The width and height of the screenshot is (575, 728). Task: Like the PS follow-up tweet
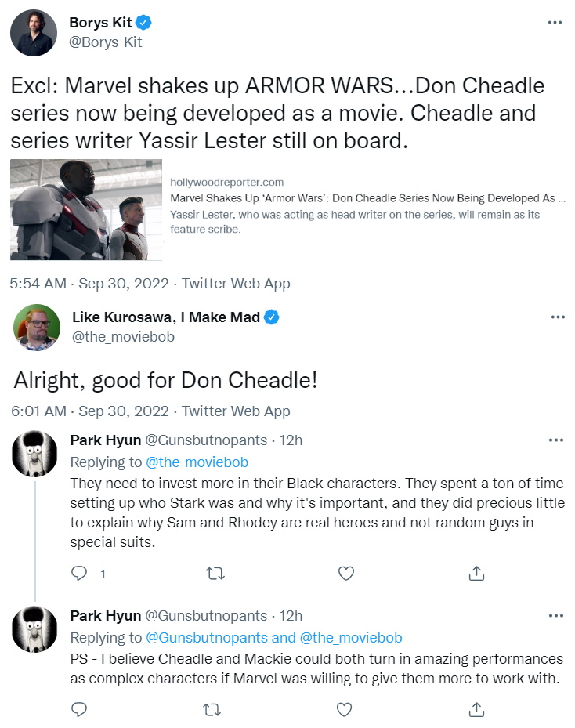pyautogui.click(x=345, y=709)
